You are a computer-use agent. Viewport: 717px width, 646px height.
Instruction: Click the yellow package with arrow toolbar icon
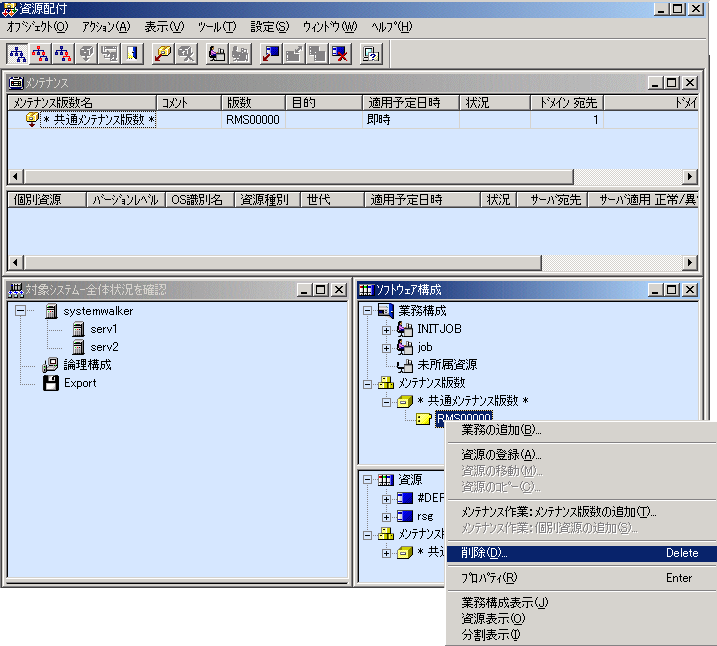164,54
